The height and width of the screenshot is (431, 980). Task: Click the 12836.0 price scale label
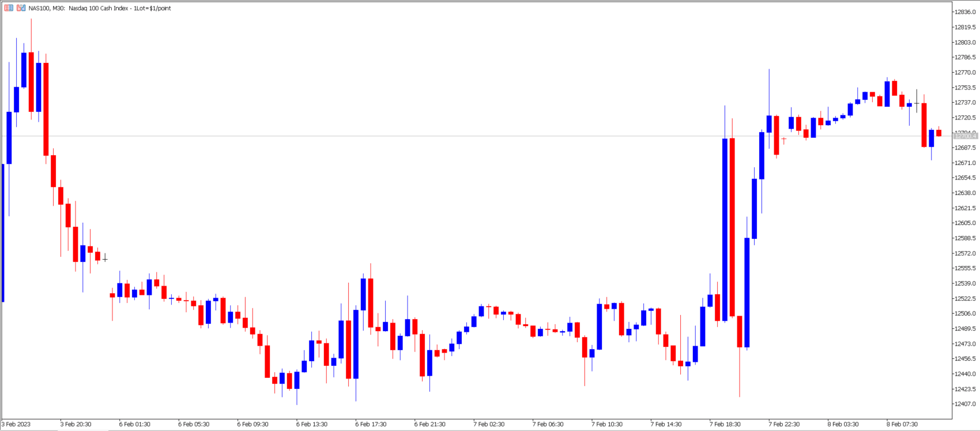point(965,12)
